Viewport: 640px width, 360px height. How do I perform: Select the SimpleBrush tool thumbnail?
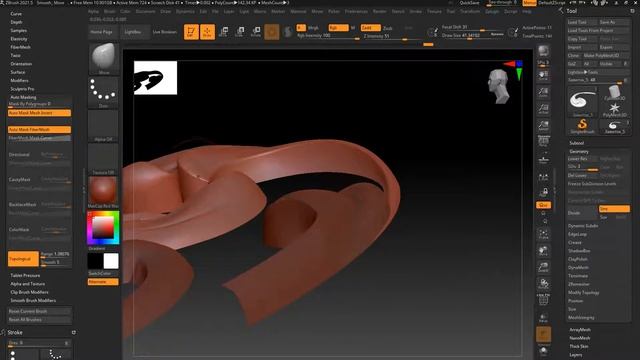tap(582, 126)
